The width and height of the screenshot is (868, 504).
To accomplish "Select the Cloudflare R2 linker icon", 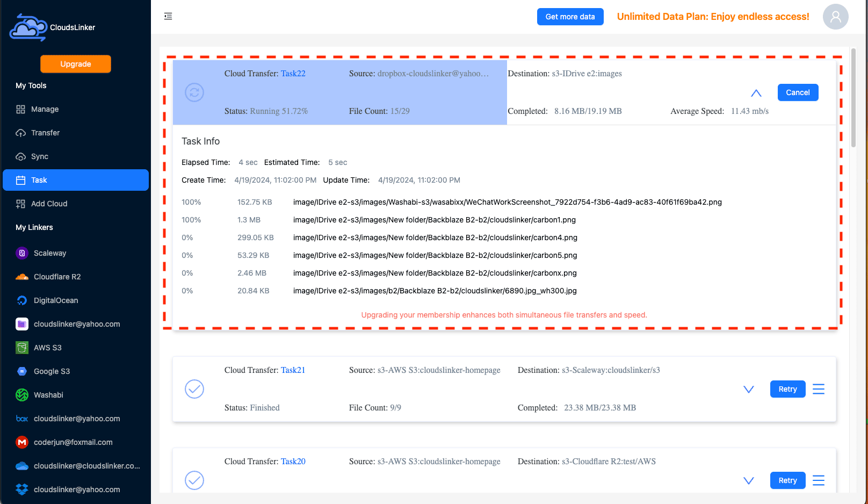I will tap(22, 277).
